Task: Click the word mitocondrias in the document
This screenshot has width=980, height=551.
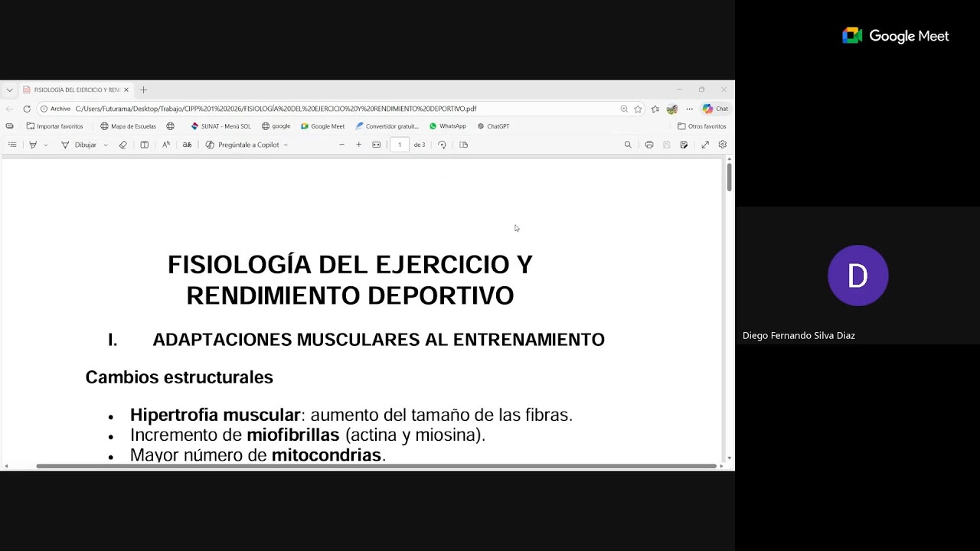Action: point(326,455)
